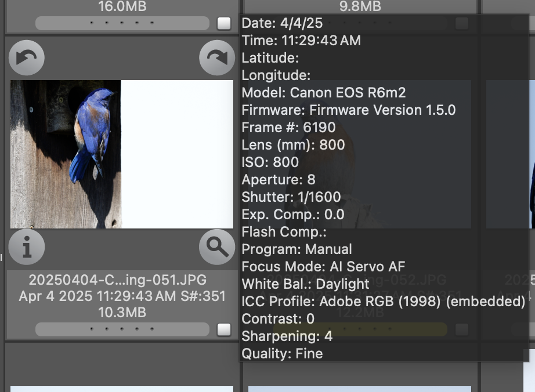Click the Date: 4/4/25 line
The height and width of the screenshot is (392, 535).
282,23
